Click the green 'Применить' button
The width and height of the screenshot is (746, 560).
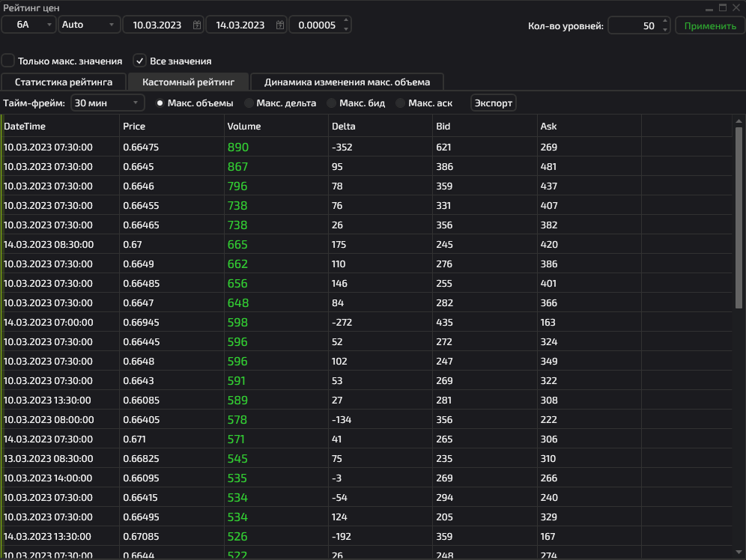click(710, 25)
